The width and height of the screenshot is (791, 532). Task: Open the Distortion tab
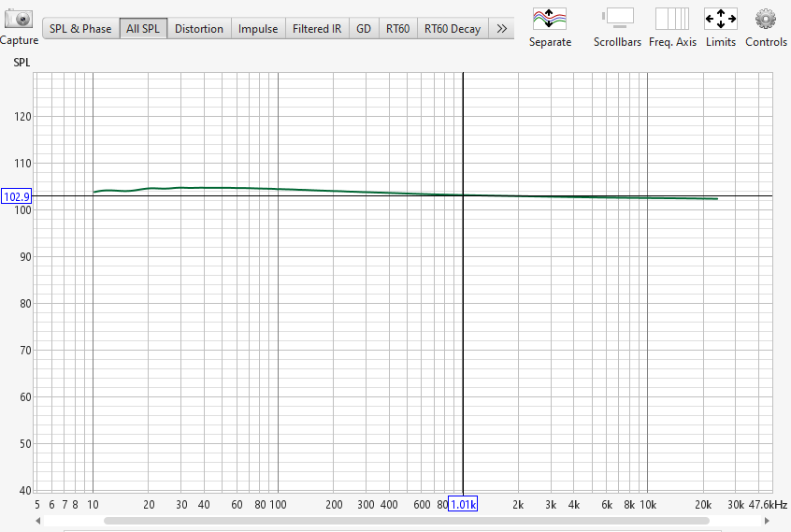tap(199, 29)
